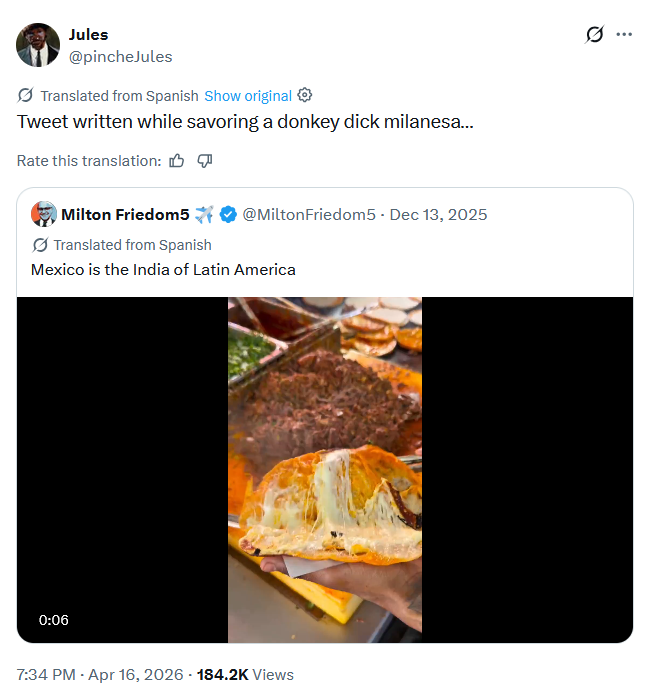Click Show original to view Spanish text
647x696 pixels.
pos(248,96)
